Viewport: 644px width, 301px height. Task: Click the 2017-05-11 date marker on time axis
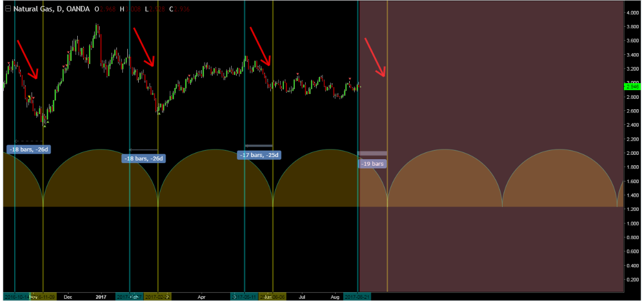(x=244, y=297)
